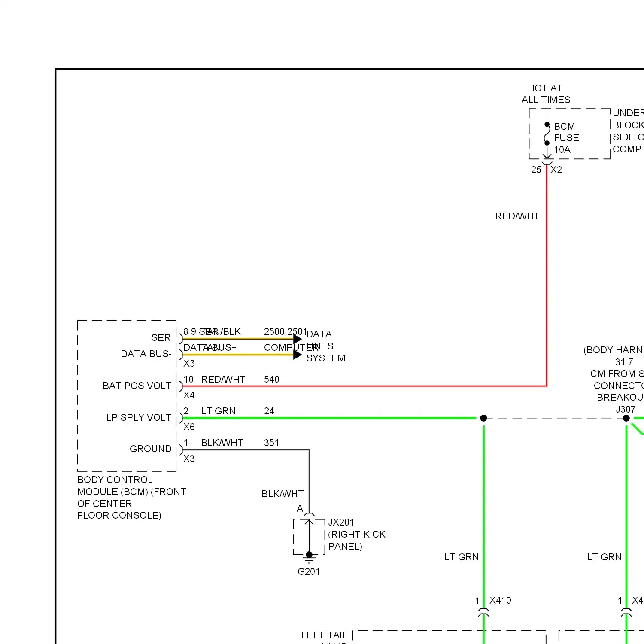Select LT GRN label next to pin 2
The width and height of the screenshot is (644, 644).
(218, 411)
